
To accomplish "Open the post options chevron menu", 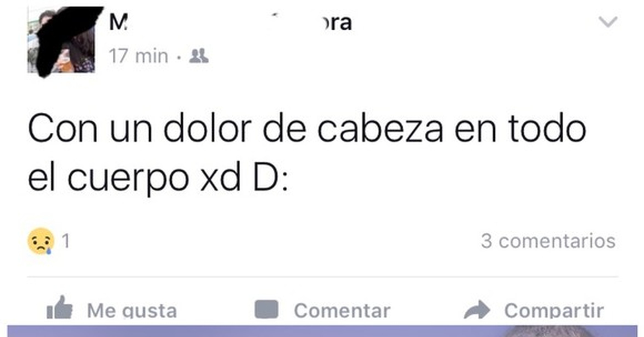I will (x=608, y=22).
